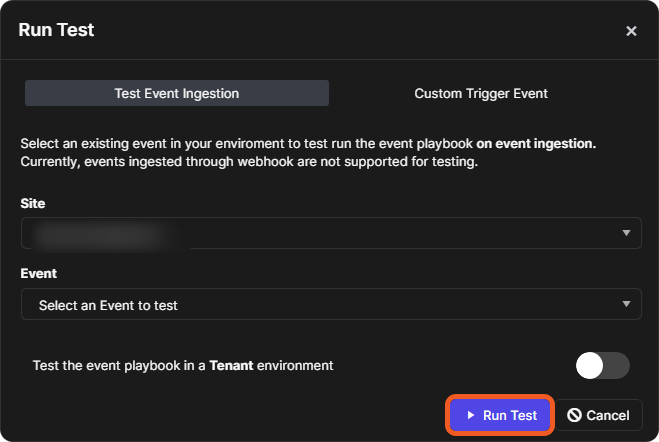The image size is (659, 442).
Task: Expand the Site dropdown arrow
Action: coord(626,233)
